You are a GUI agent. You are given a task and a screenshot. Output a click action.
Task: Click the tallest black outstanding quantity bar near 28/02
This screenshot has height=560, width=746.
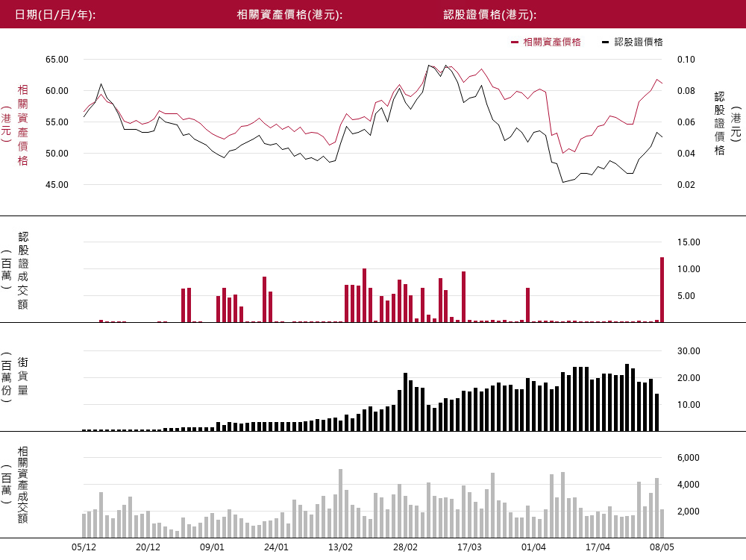tap(405, 402)
